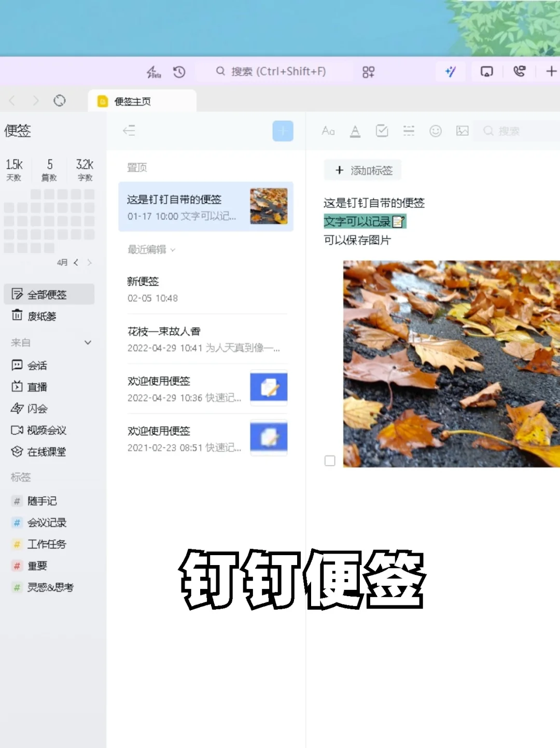This screenshot has height=748, width=560.
Task: Open the font color tool
Action: point(355,131)
